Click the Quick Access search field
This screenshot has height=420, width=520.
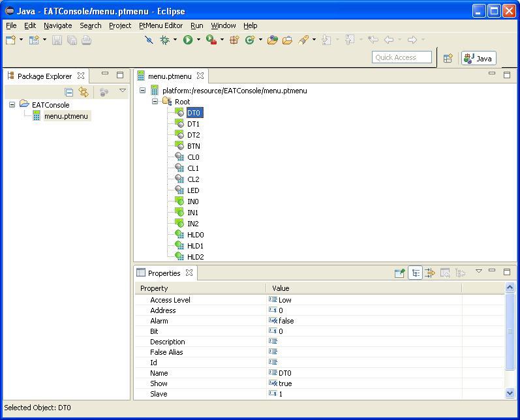coord(402,57)
